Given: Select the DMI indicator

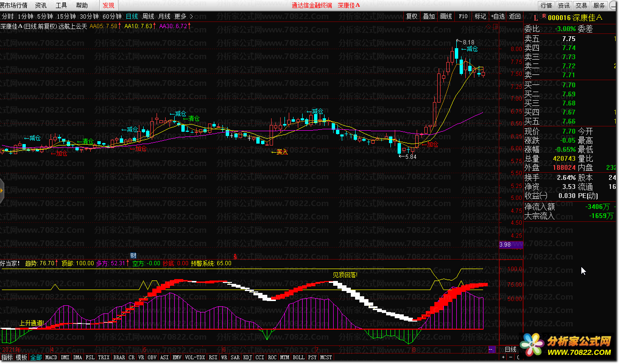Looking at the screenshot, I should pyautogui.click(x=65, y=357).
